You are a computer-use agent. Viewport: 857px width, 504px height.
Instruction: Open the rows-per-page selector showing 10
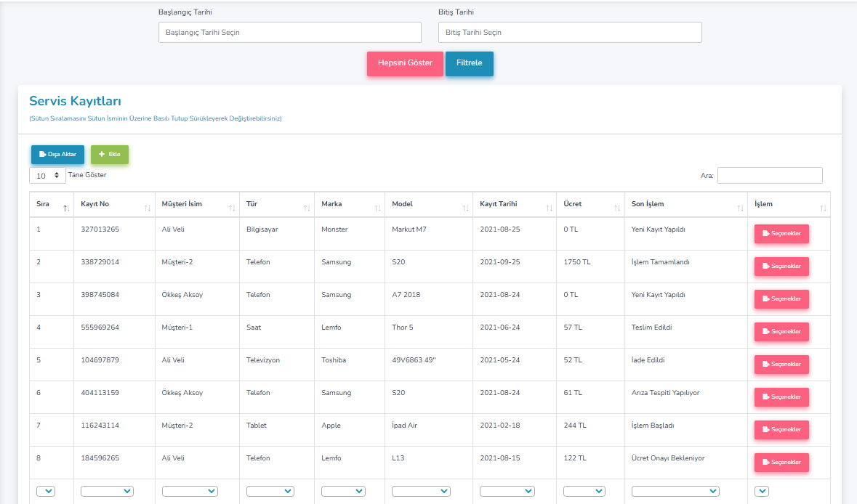point(47,176)
